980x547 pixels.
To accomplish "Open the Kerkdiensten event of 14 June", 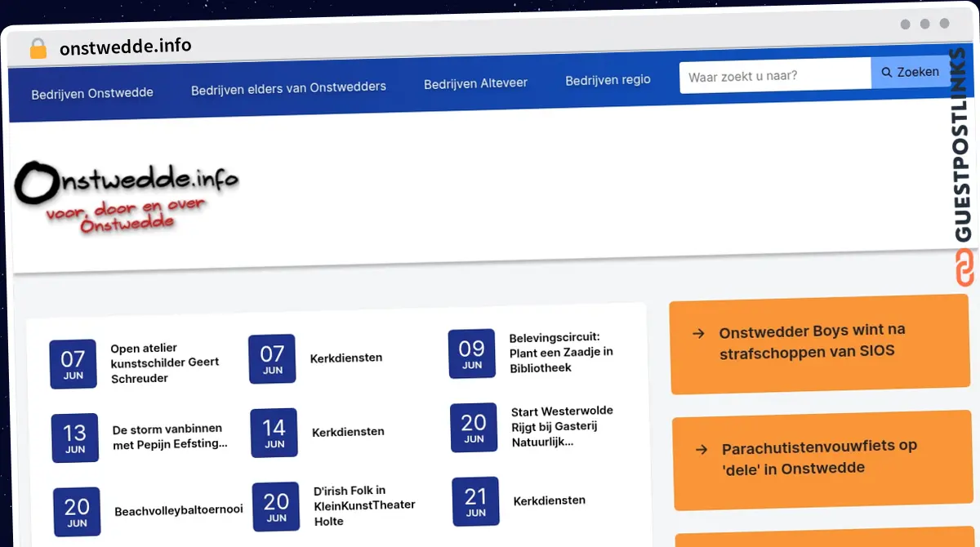I will point(348,432).
